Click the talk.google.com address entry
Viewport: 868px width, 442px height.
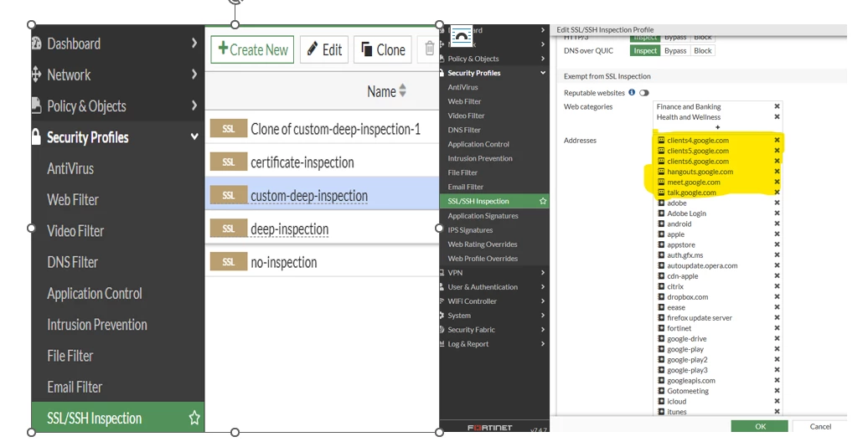point(691,193)
